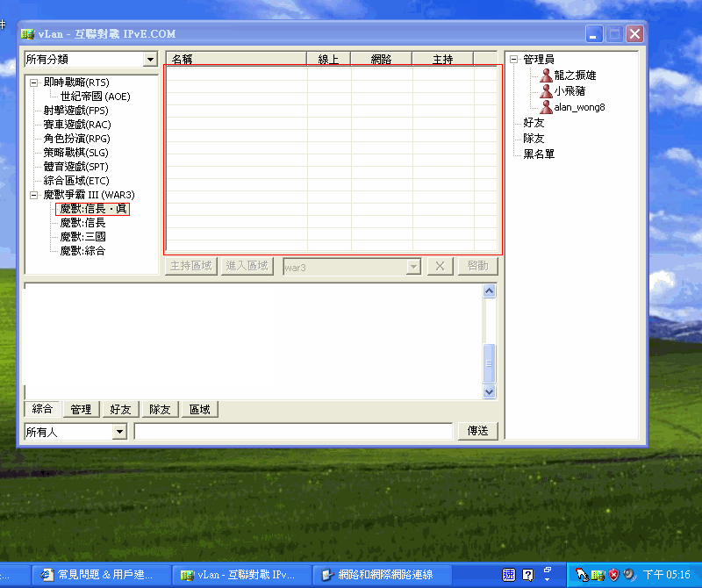Collapse the 魔獸爭霸 III (WAR3) tree node
Image resolution: width=702 pixels, height=588 pixels.
coord(33,195)
